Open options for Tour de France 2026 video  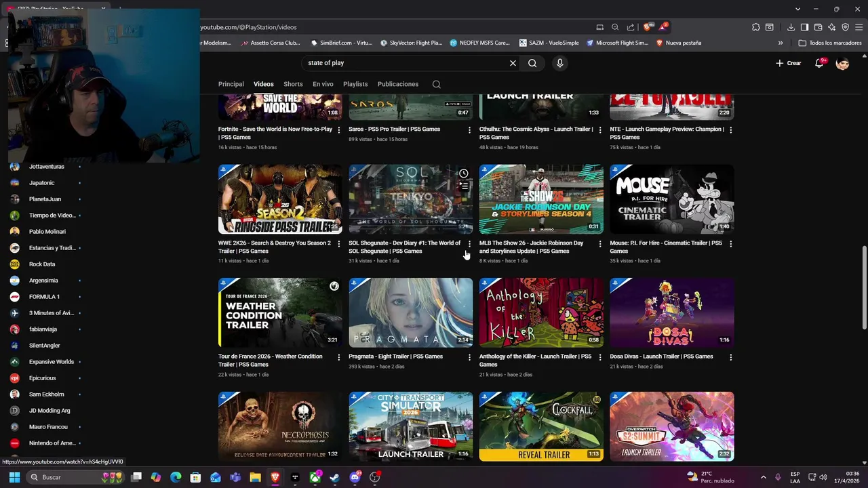pyautogui.click(x=339, y=357)
